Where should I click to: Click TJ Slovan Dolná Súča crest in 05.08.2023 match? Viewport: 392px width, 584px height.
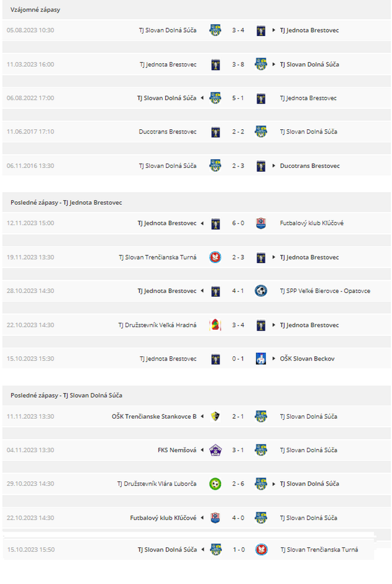(x=215, y=30)
